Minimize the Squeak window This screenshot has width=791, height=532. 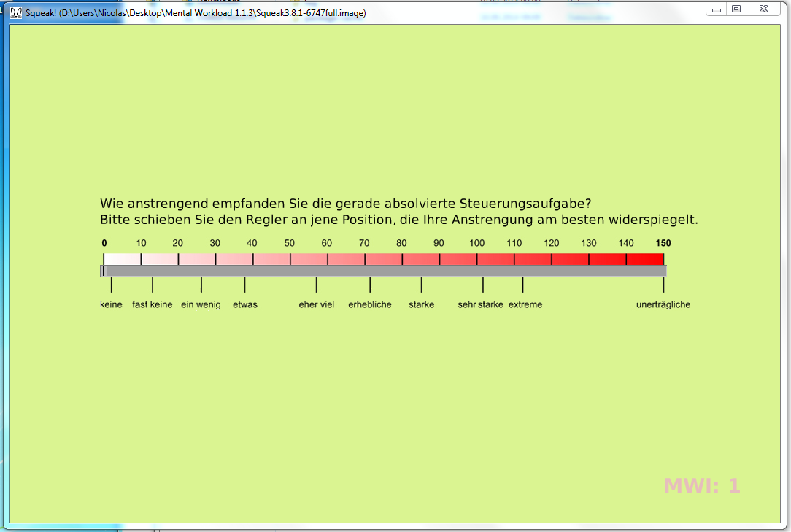pyautogui.click(x=717, y=9)
